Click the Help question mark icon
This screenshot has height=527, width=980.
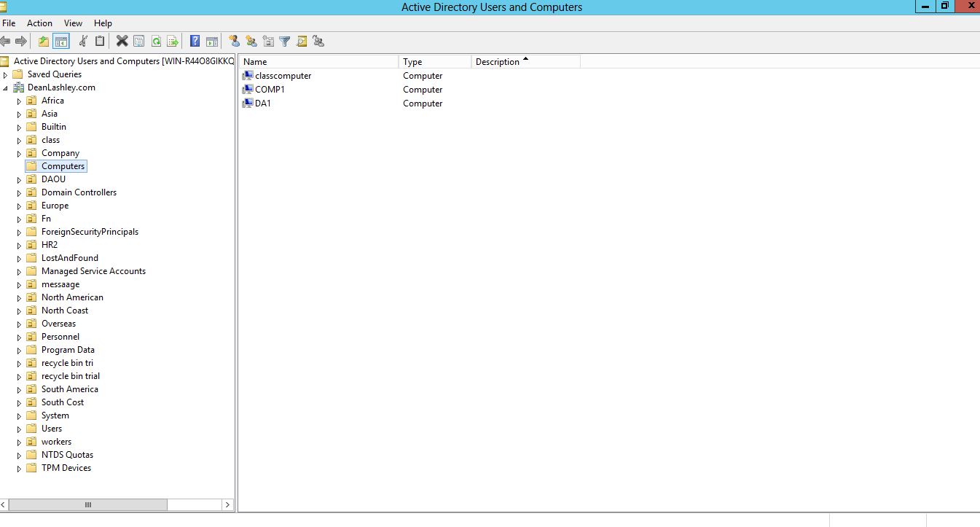[195, 42]
